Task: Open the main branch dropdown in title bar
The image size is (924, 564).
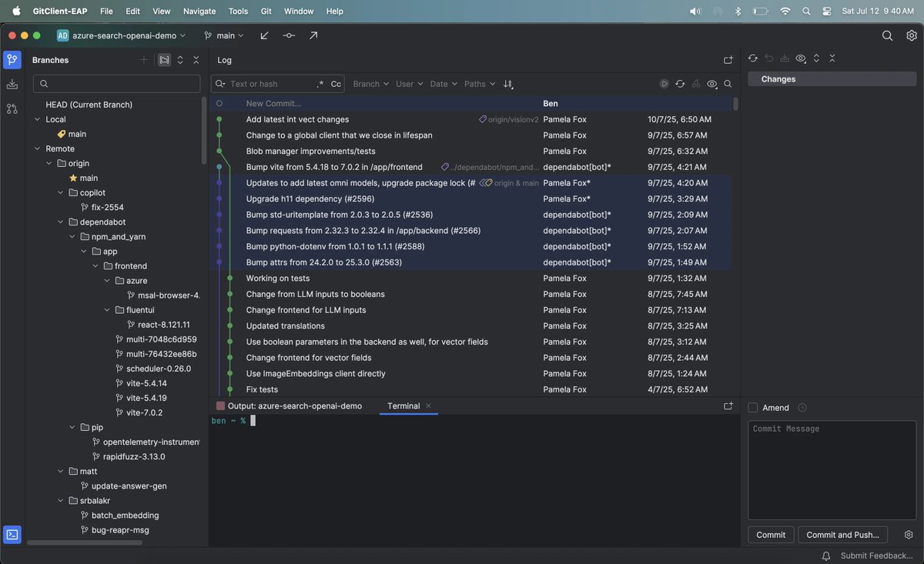Action: coord(224,35)
